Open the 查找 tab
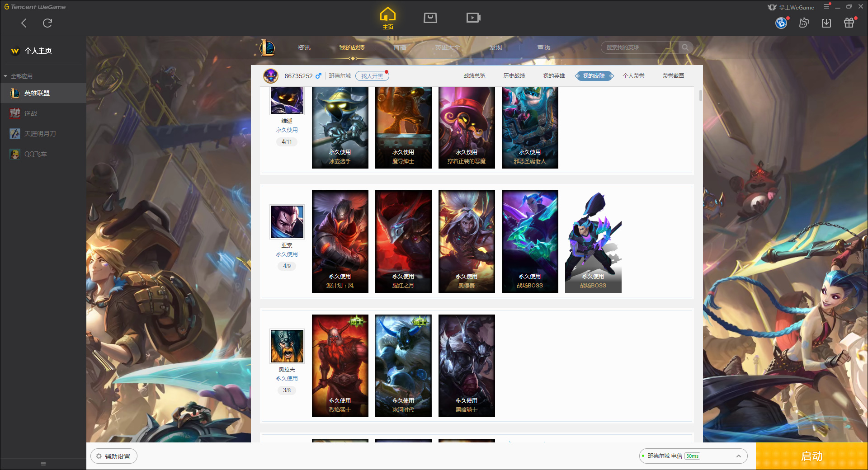Viewport: 868px width, 470px height. click(x=543, y=47)
